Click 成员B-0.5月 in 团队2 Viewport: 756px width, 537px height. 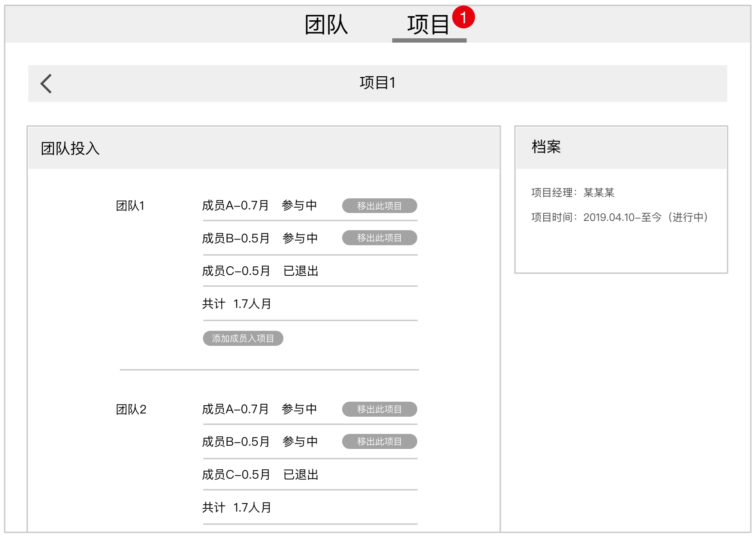tap(236, 442)
